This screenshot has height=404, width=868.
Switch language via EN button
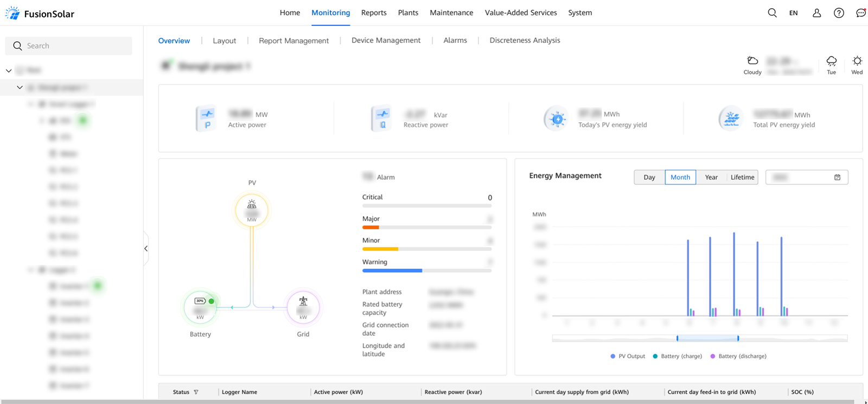794,13
